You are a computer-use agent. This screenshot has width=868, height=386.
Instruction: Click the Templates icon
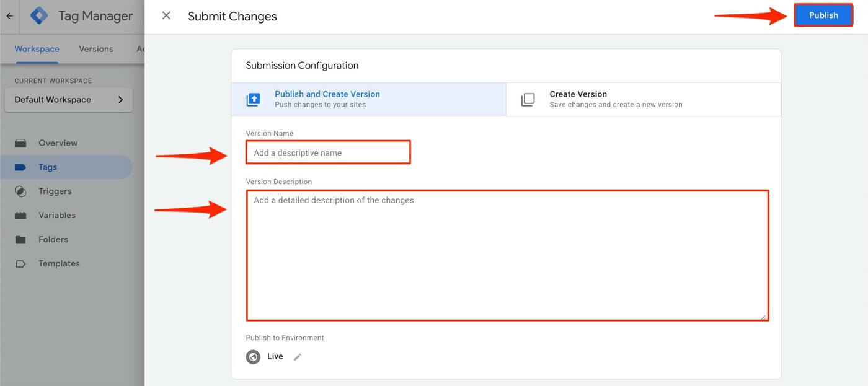(22, 263)
